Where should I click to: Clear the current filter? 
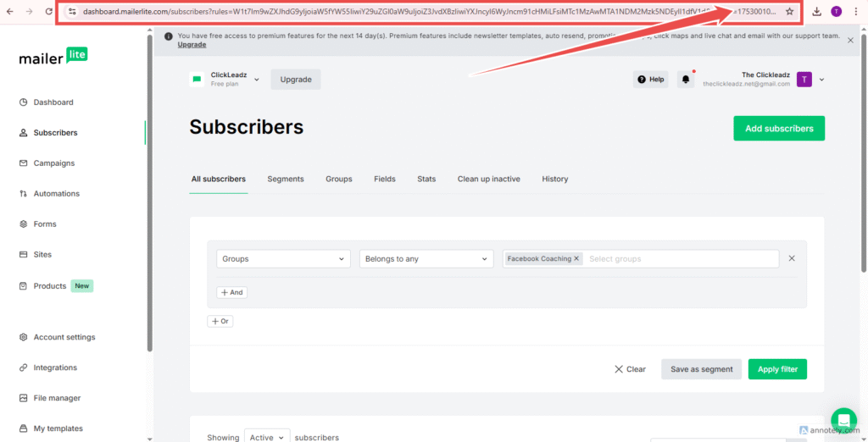pos(630,369)
